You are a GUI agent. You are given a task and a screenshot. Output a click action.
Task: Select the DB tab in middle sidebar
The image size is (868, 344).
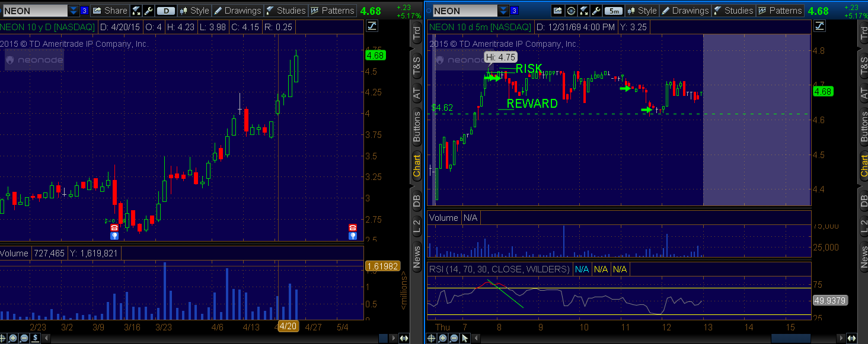coord(416,200)
